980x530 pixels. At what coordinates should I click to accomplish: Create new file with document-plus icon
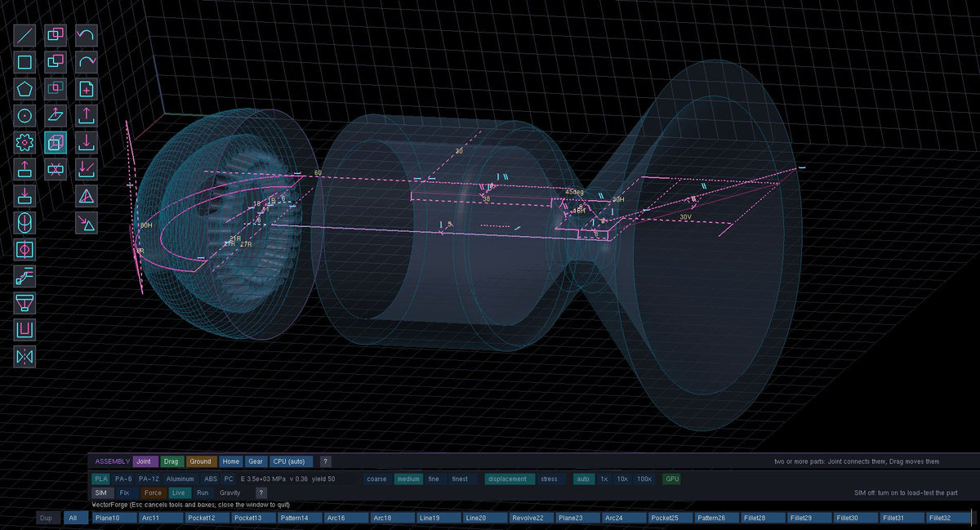87,89
